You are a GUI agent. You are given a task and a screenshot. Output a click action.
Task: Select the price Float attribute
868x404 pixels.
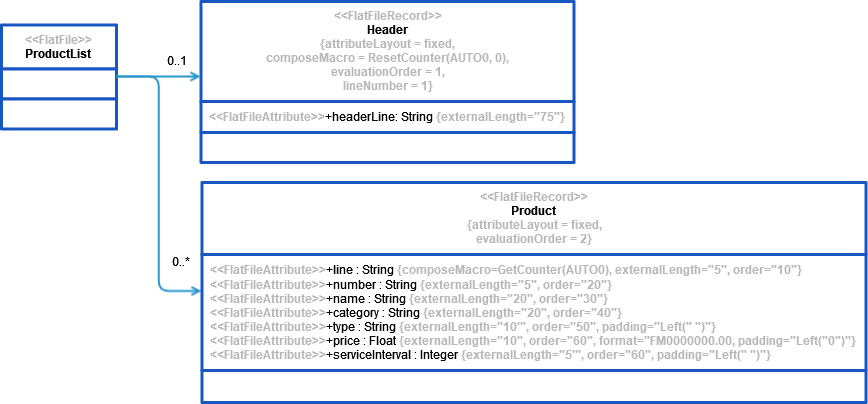(x=532, y=341)
